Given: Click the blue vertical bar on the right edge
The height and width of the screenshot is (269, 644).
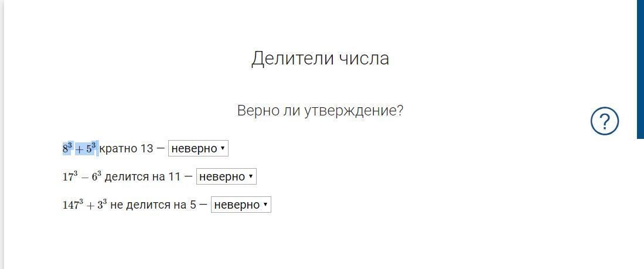Looking at the screenshot, I should point(640,69).
